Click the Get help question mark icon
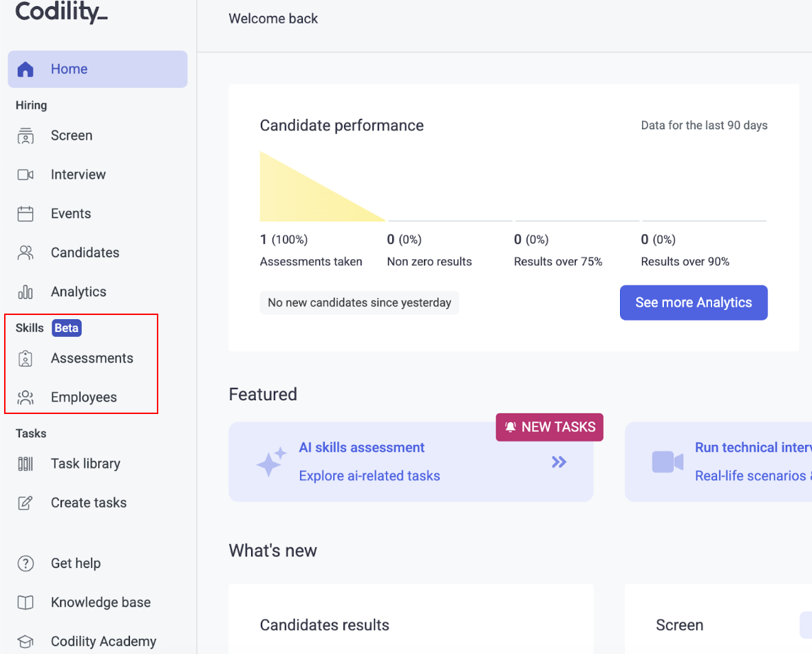Image resolution: width=812 pixels, height=654 pixels. point(25,563)
